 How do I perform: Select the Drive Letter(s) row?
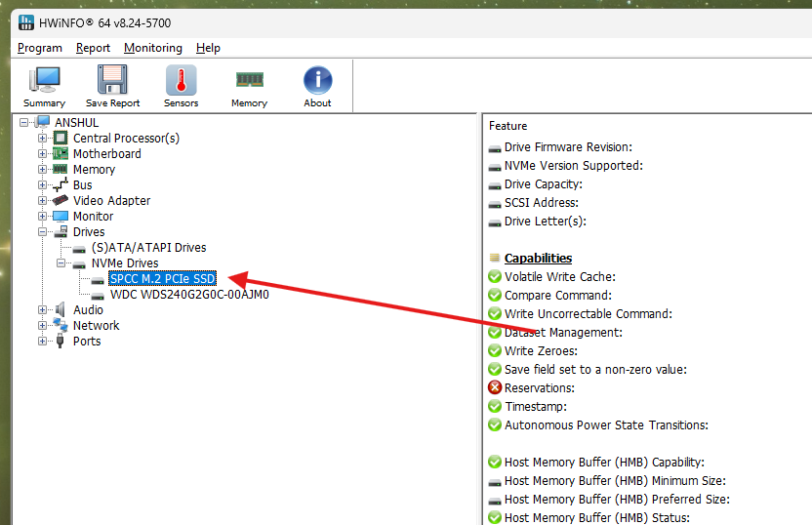pos(546,222)
